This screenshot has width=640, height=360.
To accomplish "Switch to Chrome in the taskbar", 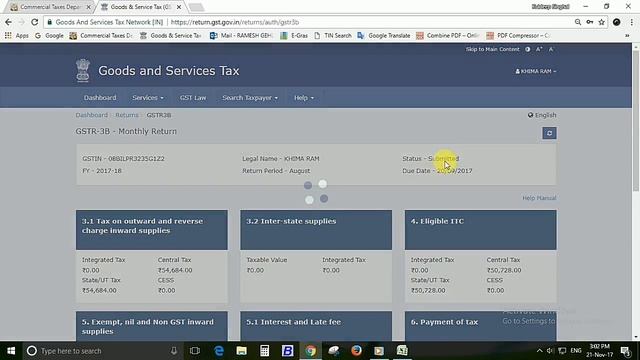I will click(311, 351).
